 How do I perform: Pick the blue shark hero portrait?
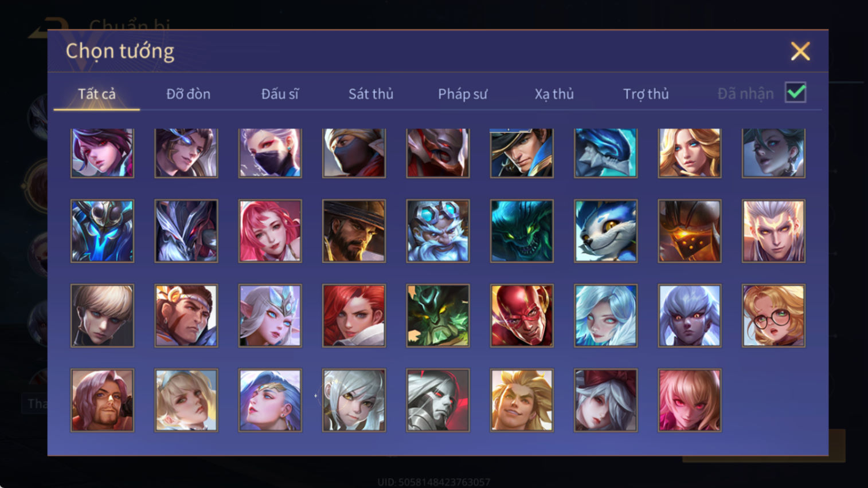(605, 152)
